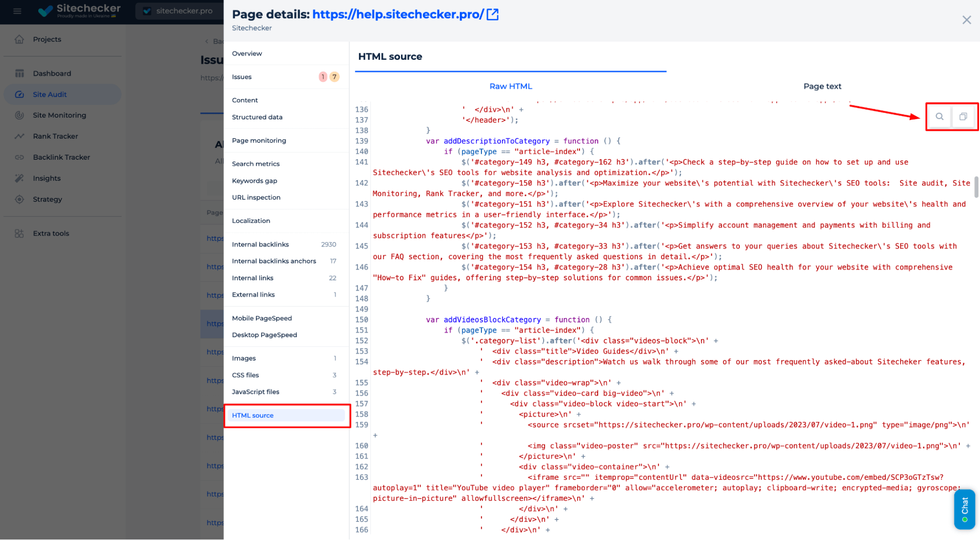Select JavaScript files entry
Image resolution: width=980 pixels, height=540 pixels.
click(255, 392)
